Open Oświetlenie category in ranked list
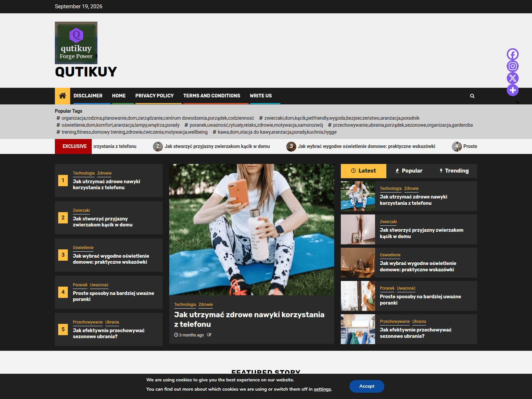The width and height of the screenshot is (532, 399). [x=83, y=248]
